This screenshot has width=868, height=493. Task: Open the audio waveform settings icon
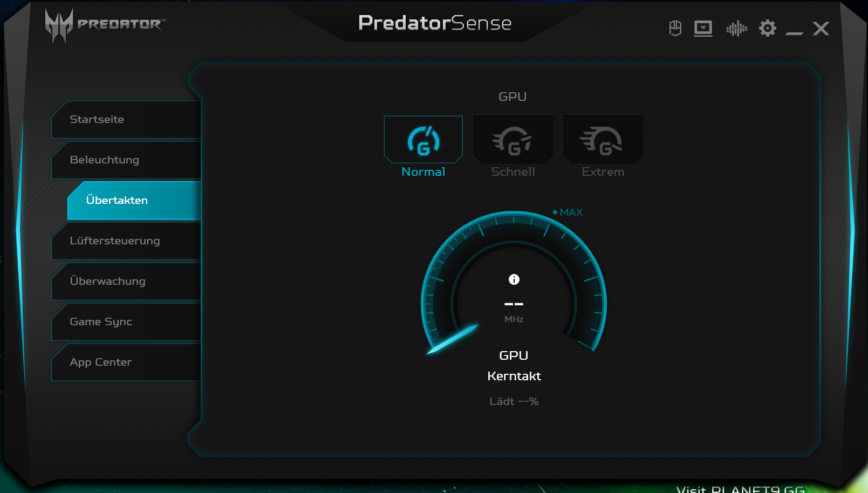[736, 28]
